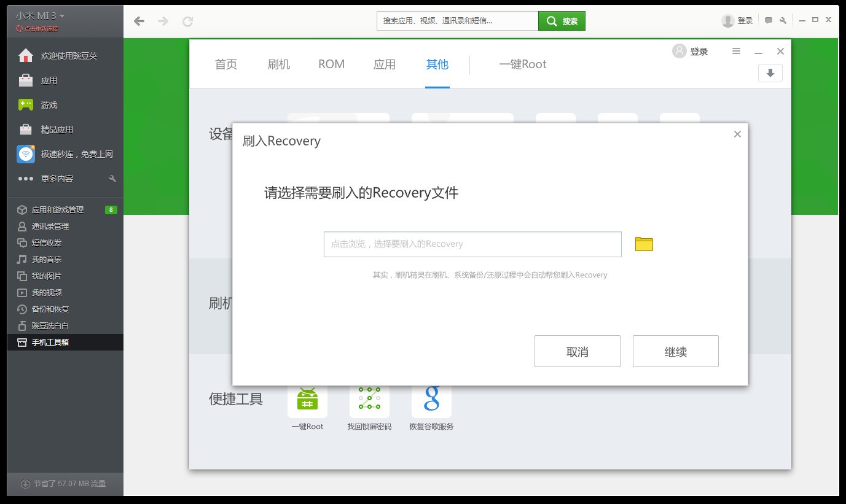Click the green 搜索 button
The width and height of the screenshot is (846, 504).
coord(562,21)
